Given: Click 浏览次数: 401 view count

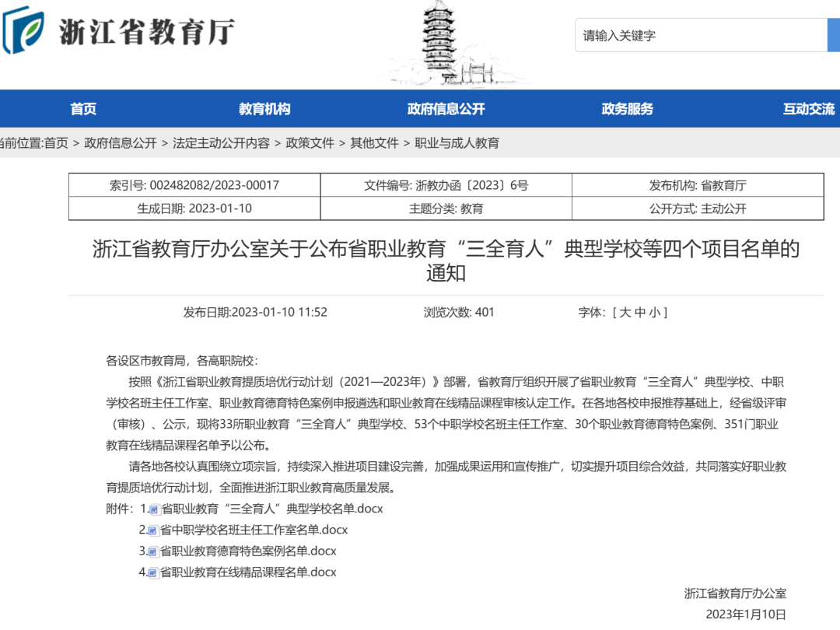Looking at the screenshot, I should click(459, 313).
